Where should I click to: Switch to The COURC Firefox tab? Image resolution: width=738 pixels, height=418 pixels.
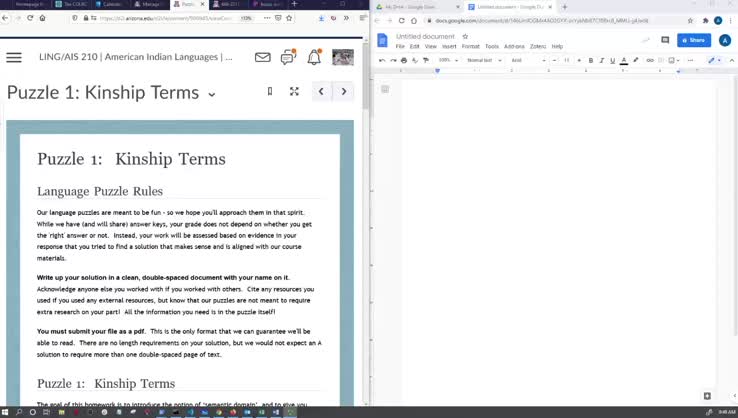(71, 4)
